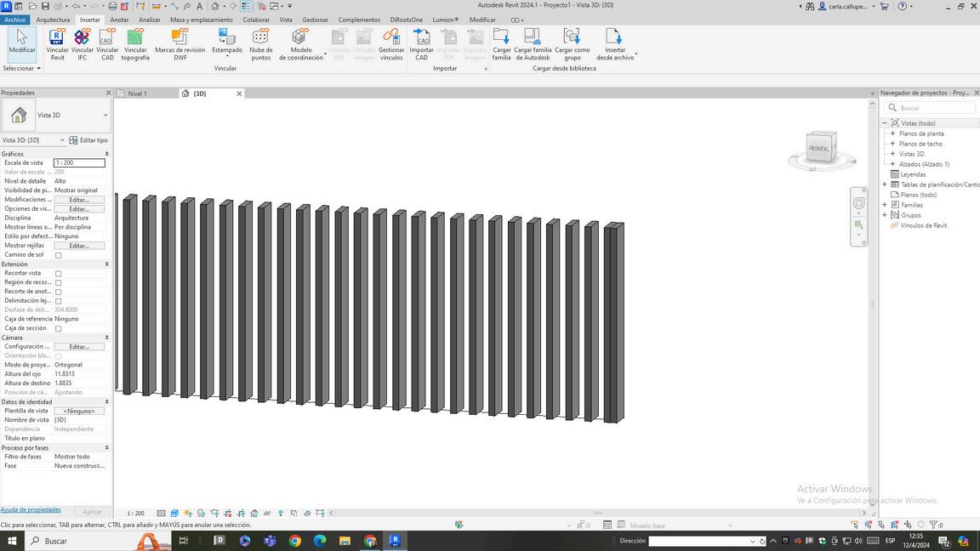The image size is (980, 551).
Task: Expand Planos de techo node
Action: pyautogui.click(x=892, y=144)
